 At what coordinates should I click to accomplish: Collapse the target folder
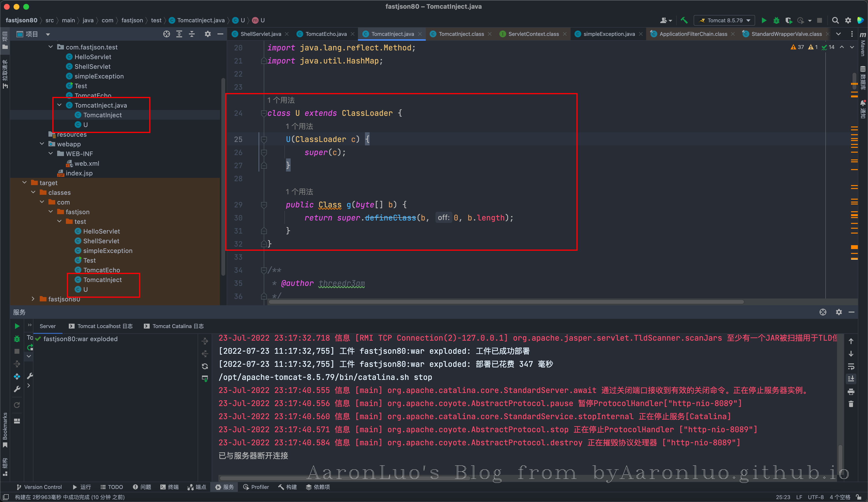(x=24, y=183)
